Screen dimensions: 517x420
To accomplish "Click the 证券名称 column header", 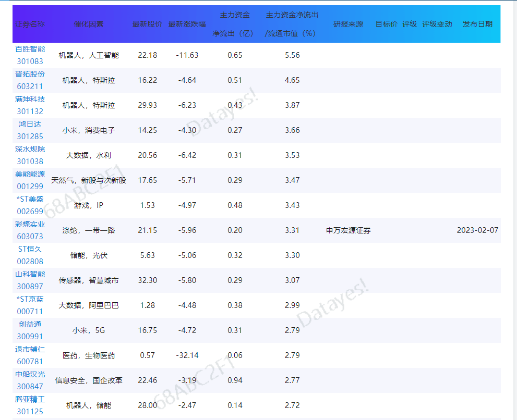I will click(x=30, y=24).
